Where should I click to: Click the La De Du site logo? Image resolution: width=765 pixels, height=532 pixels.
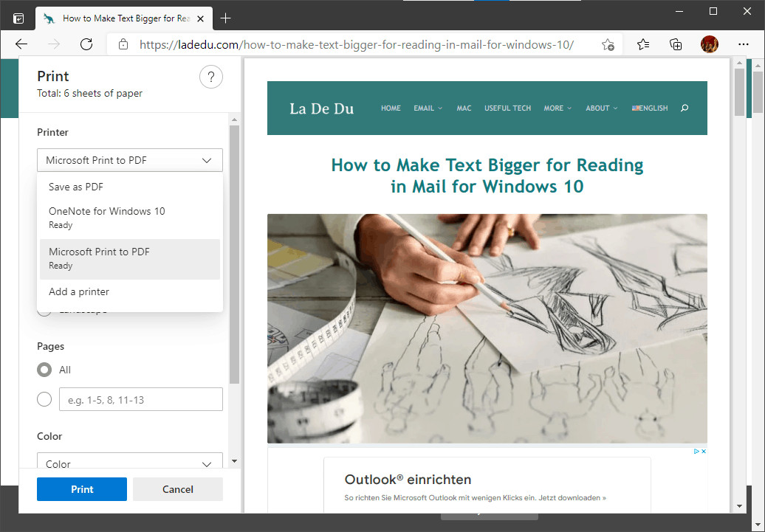pos(321,108)
